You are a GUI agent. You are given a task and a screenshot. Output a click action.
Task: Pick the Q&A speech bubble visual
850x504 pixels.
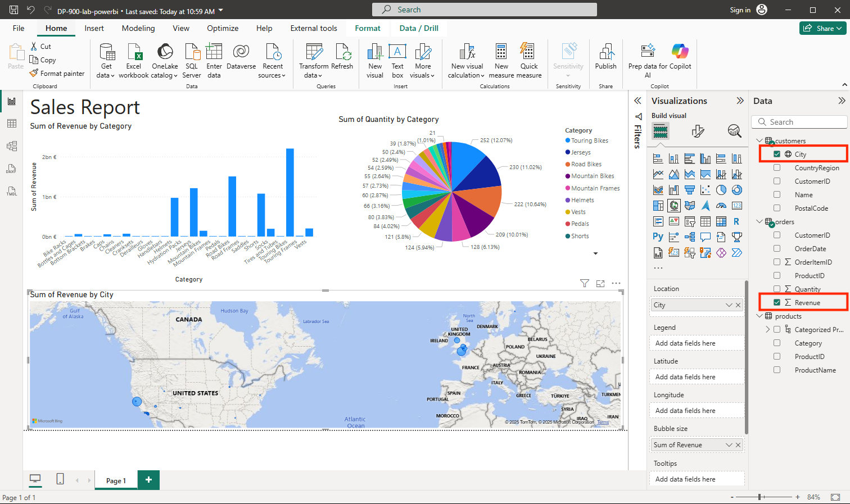click(x=706, y=237)
